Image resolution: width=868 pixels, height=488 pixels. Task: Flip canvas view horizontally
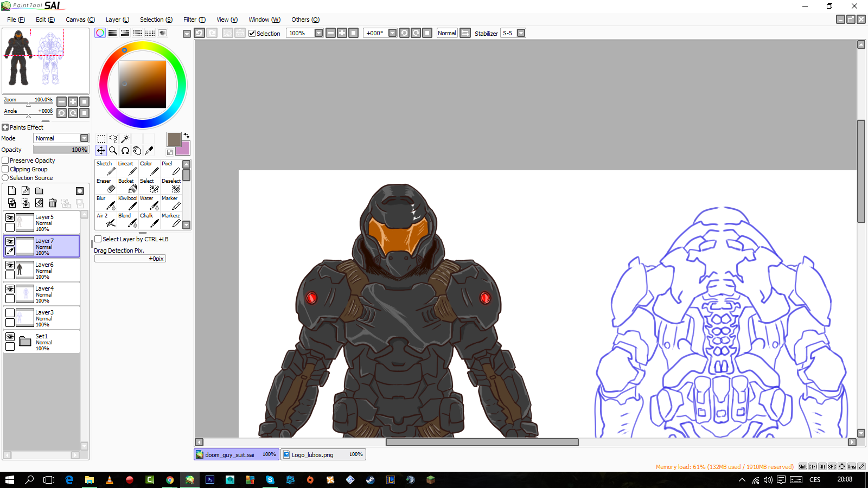[x=465, y=33]
